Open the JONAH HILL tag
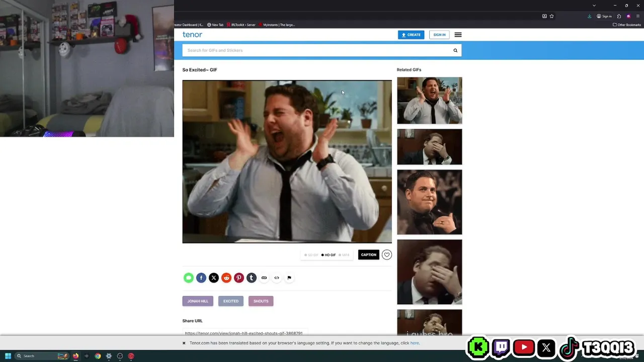The height and width of the screenshot is (362, 644). pyautogui.click(x=198, y=301)
